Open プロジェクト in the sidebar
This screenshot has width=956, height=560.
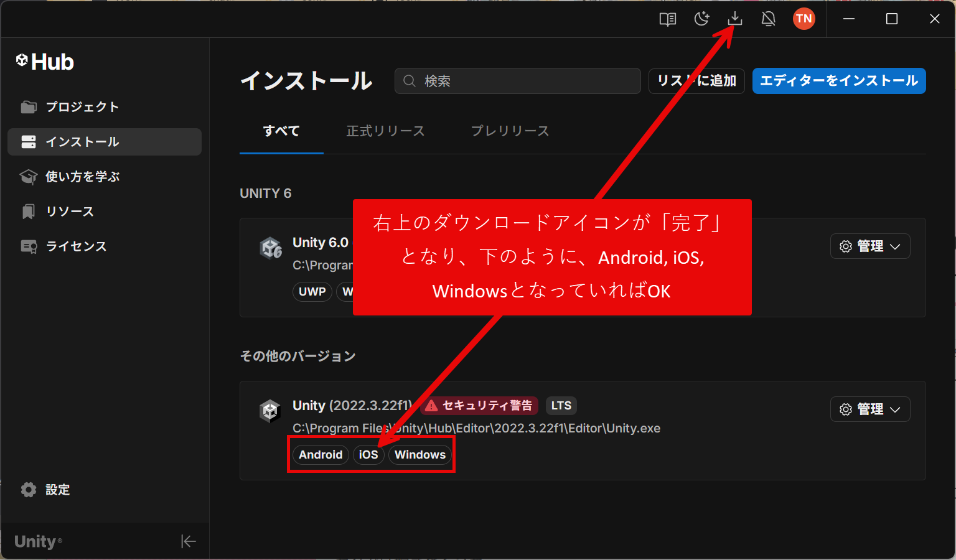82,107
